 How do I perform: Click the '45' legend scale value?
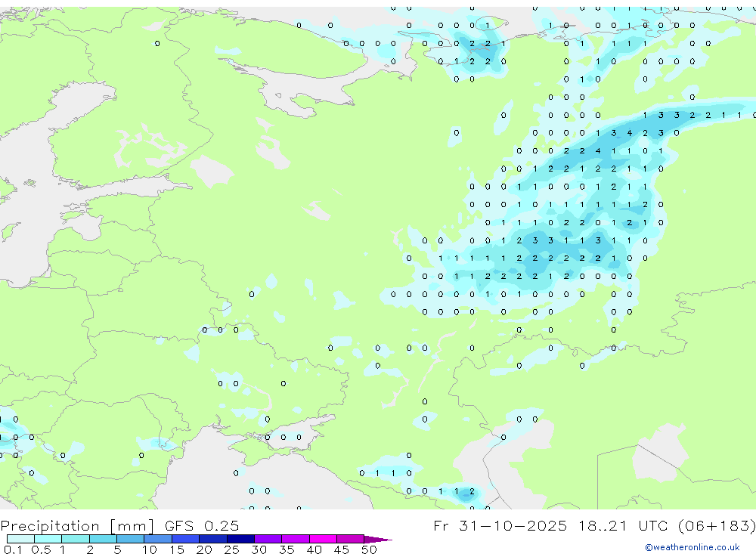(x=342, y=549)
